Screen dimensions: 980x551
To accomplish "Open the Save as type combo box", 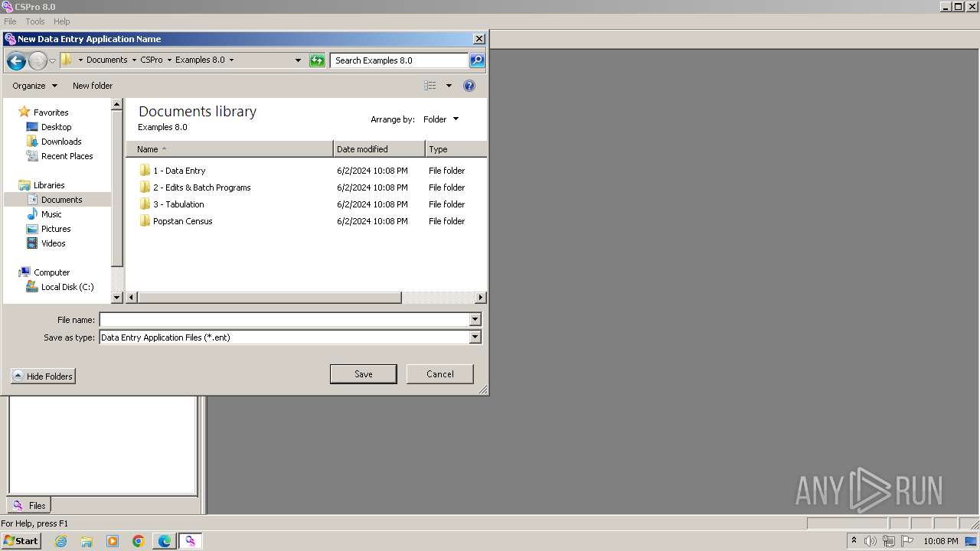I will click(290, 337).
